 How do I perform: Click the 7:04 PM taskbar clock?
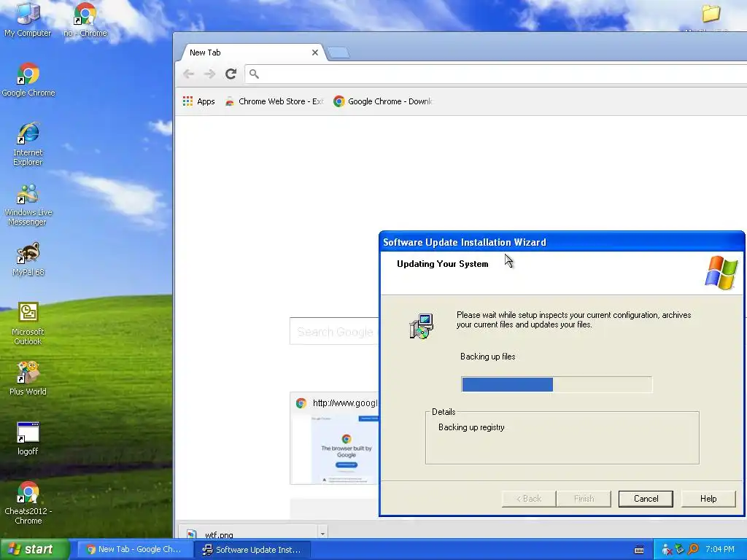click(x=720, y=550)
